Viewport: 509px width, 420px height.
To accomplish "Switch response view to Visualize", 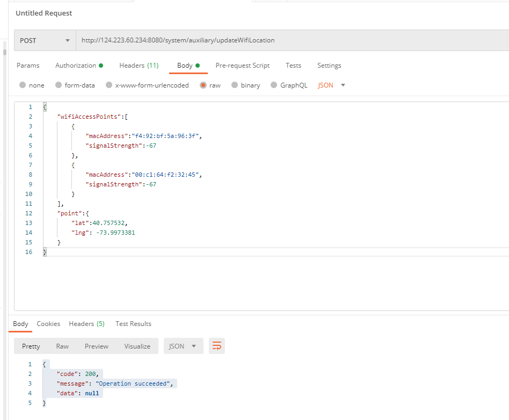I will 137,346.
